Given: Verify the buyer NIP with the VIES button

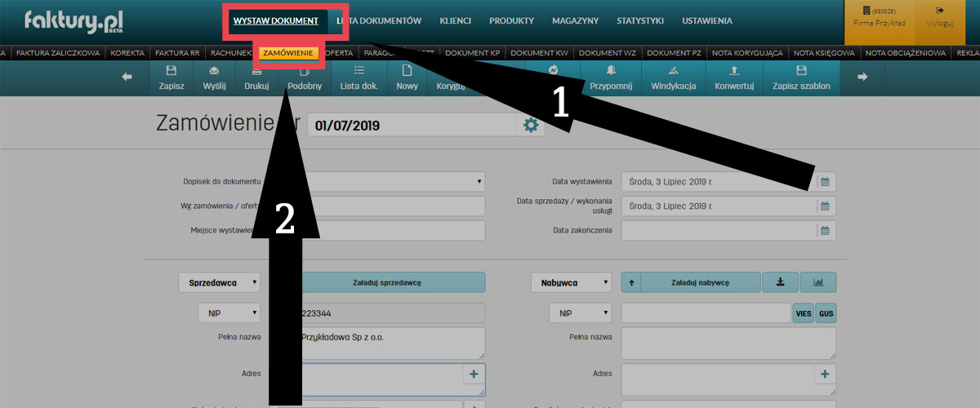Looking at the screenshot, I should (x=804, y=313).
